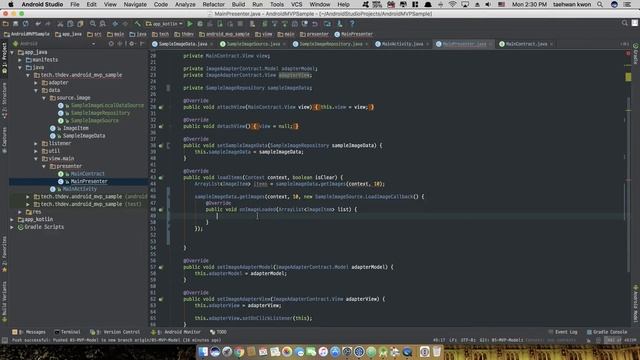Click the navigate Forward arrow icon
Viewport: 640px width, 360px height.
125,24
